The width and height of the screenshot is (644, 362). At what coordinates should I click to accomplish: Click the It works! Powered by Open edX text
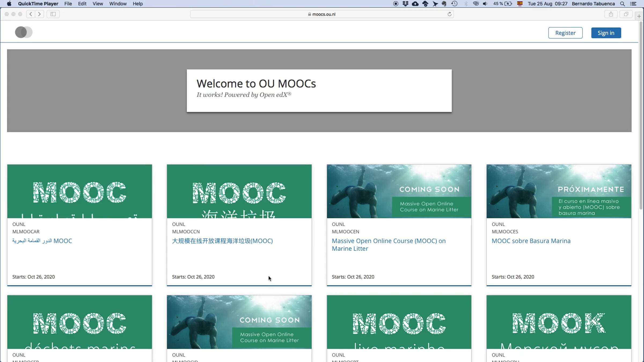pyautogui.click(x=244, y=95)
